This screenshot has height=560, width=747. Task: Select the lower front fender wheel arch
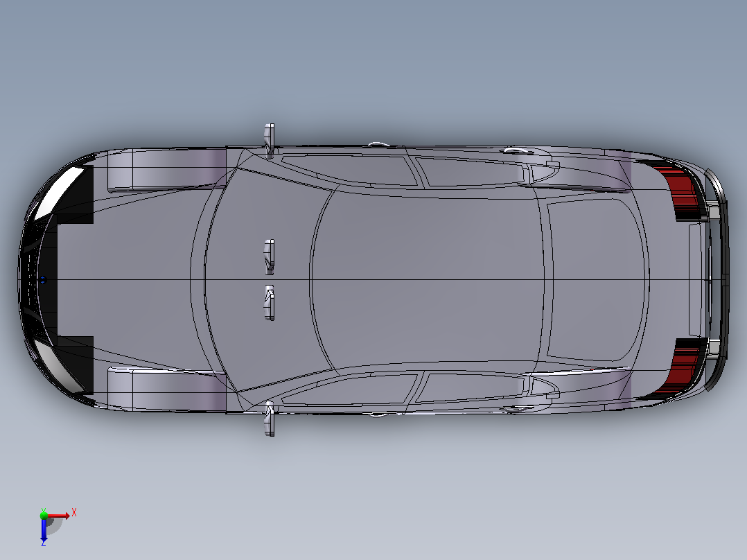click(x=167, y=389)
